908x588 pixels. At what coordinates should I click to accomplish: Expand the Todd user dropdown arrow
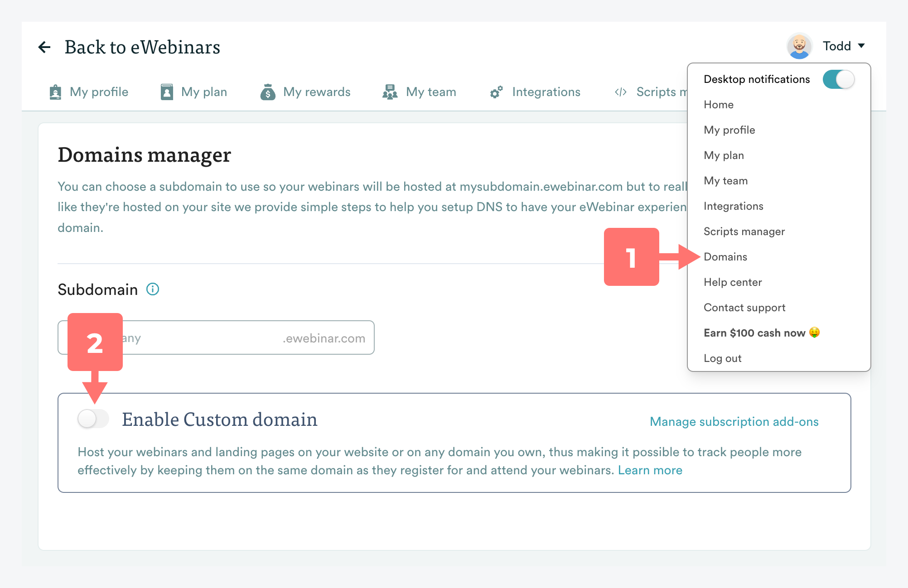(x=861, y=46)
